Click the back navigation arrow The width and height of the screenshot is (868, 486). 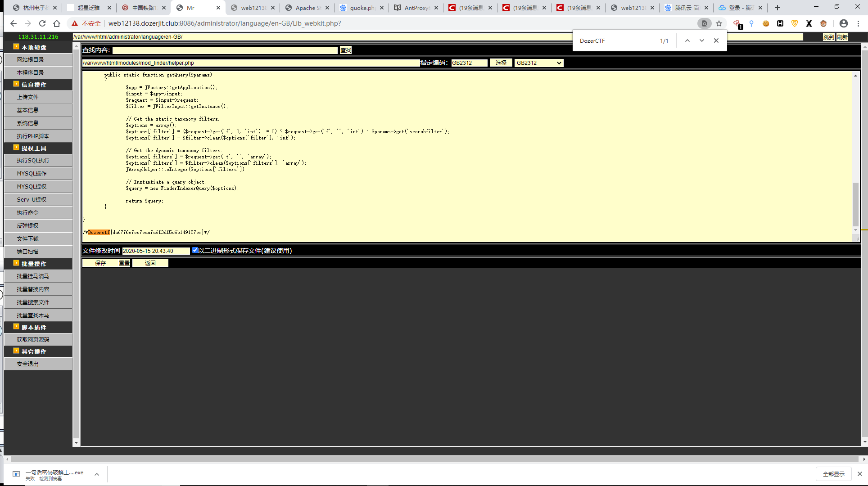point(14,23)
